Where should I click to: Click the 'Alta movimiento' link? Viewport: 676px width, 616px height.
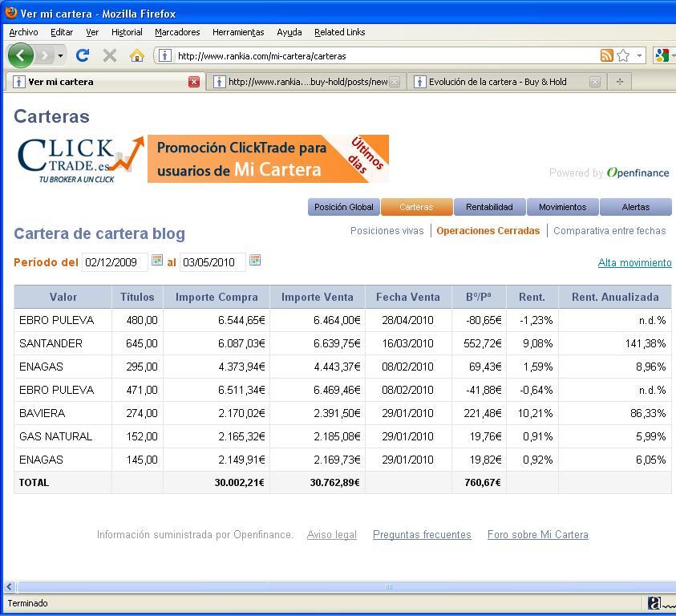tap(634, 263)
